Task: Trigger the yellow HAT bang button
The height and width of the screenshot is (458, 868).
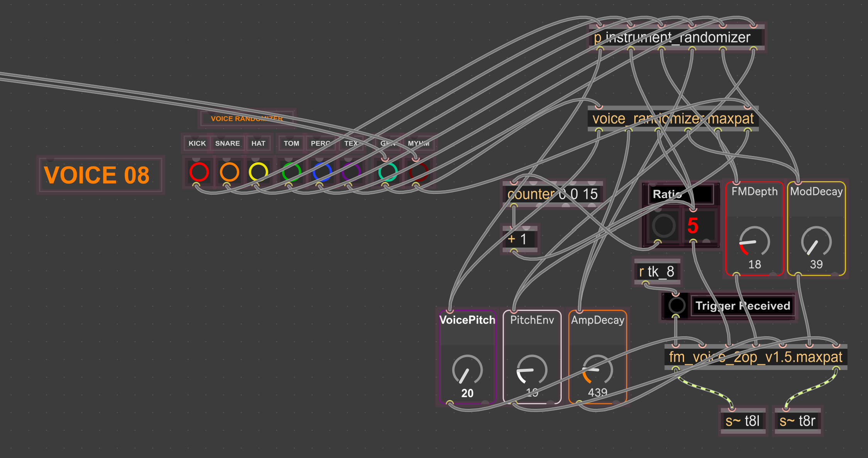Action: (x=258, y=172)
